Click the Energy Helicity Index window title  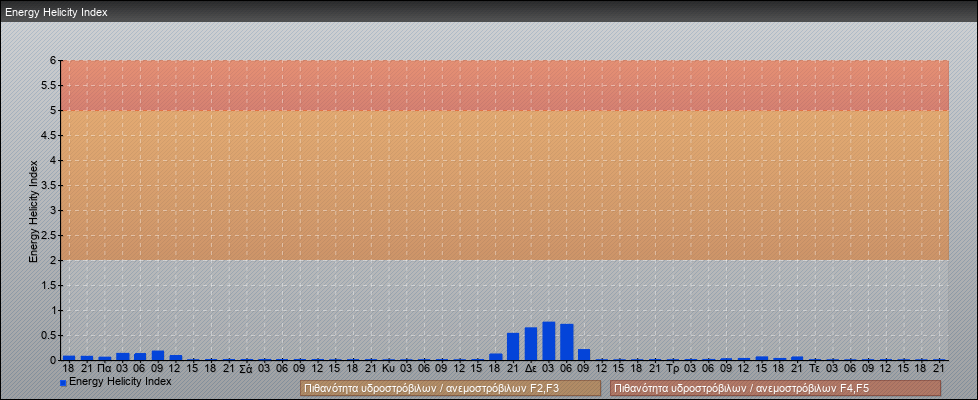point(57,12)
